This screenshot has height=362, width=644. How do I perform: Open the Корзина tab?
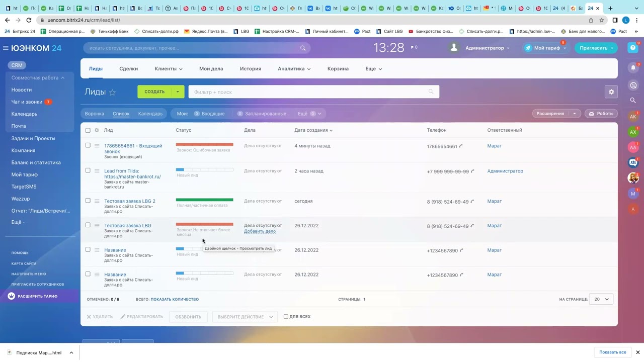[338, 69]
